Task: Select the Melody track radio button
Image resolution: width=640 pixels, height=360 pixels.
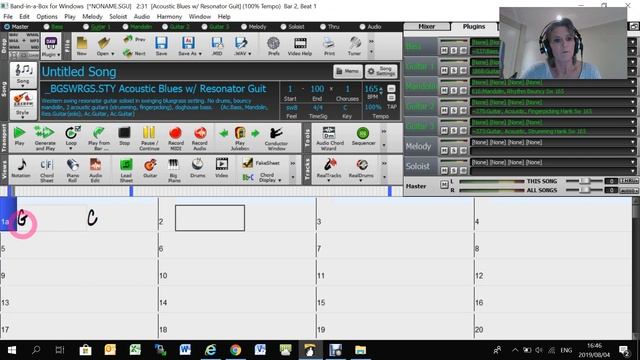Action: tap(244, 27)
